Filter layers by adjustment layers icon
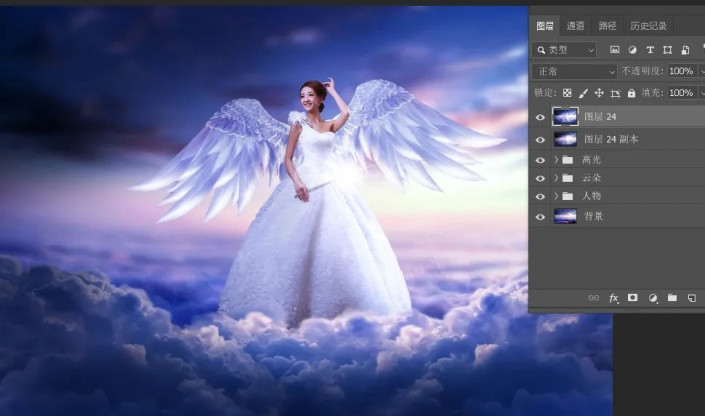 pyautogui.click(x=632, y=50)
